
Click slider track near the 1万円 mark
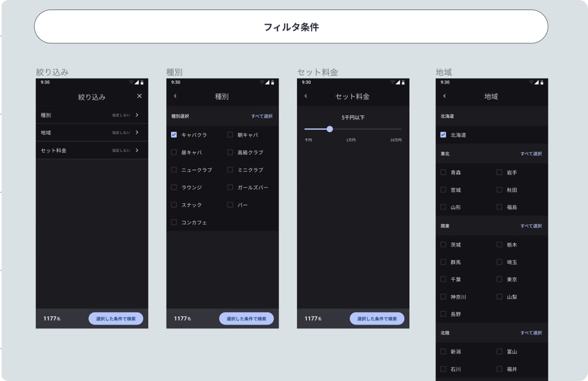[351, 129]
